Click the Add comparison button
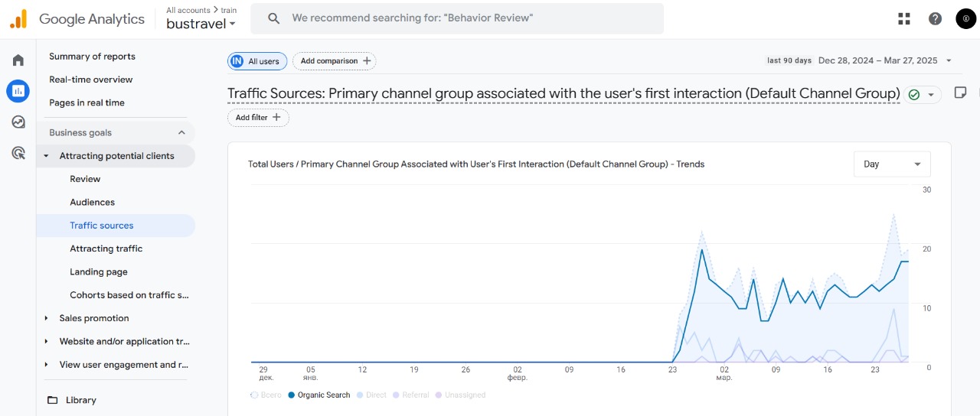 click(334, 61)
